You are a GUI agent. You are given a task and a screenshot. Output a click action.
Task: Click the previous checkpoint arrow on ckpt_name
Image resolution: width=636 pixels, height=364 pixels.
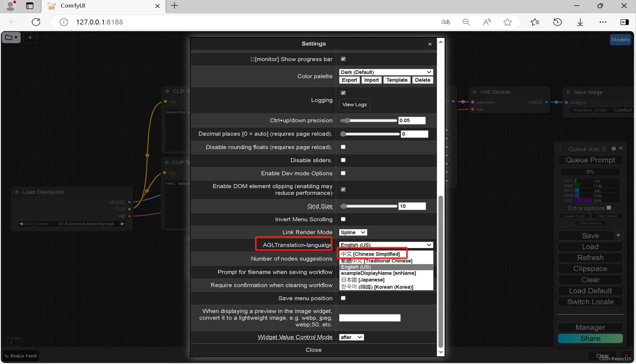tap(21, 224)
